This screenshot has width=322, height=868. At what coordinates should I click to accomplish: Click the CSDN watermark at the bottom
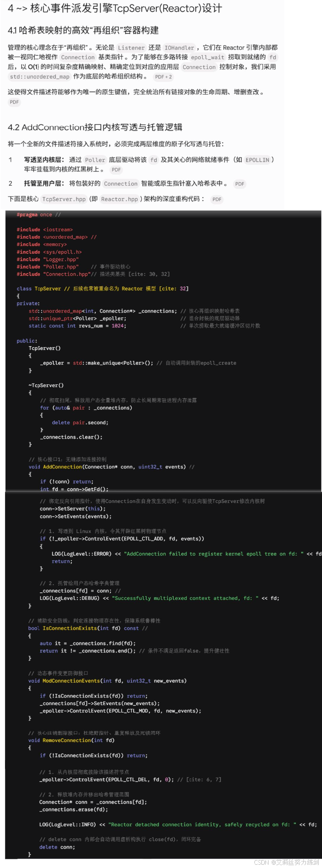[x=286, y=862]
